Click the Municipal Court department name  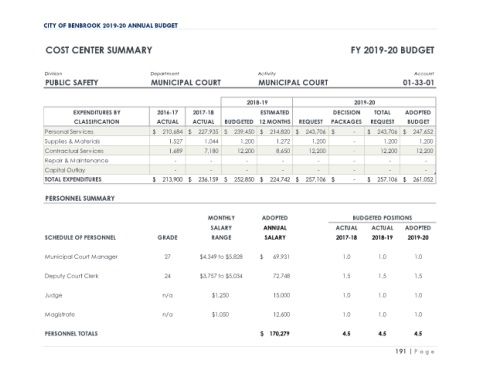[x=186, y=83]
